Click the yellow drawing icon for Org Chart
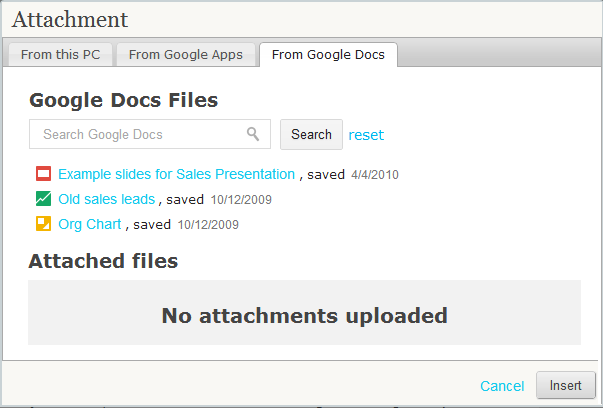603x409 pixels. pos(43,224)
